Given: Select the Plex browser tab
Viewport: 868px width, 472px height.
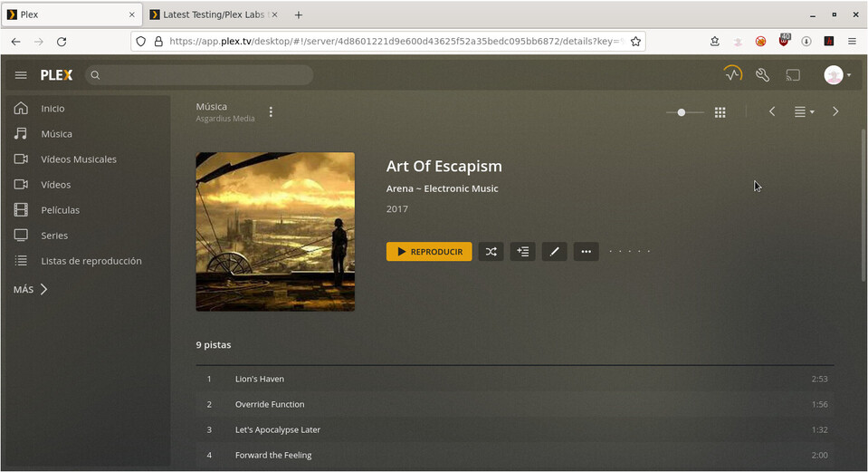Looking at the screenshot, I should 72,15.
